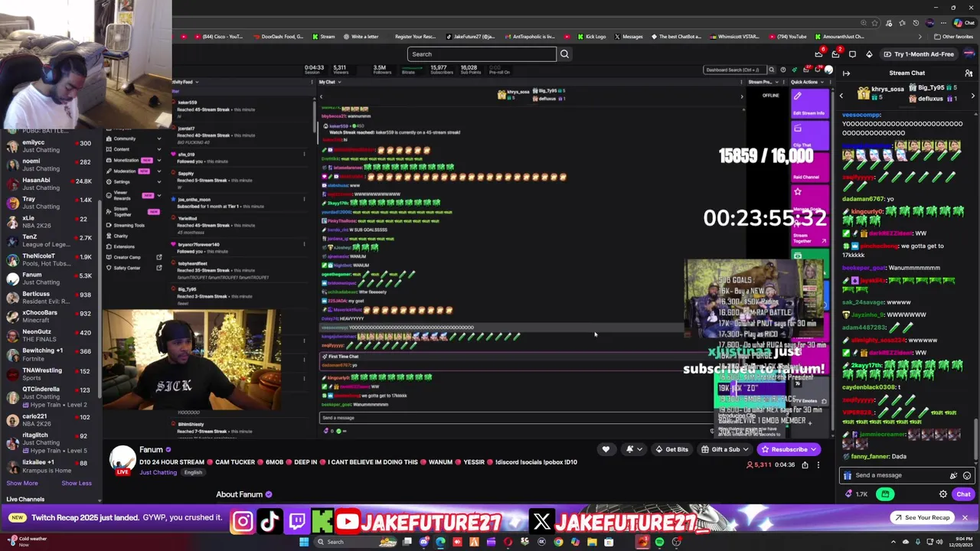Open HasanAbi channel in followed list

coord(50,184)
